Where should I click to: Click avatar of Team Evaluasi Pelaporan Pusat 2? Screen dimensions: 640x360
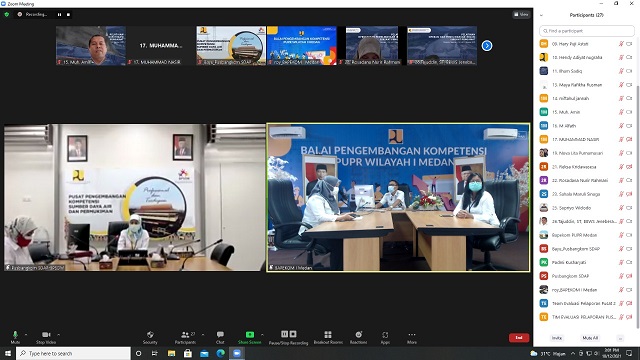[544, 303]
